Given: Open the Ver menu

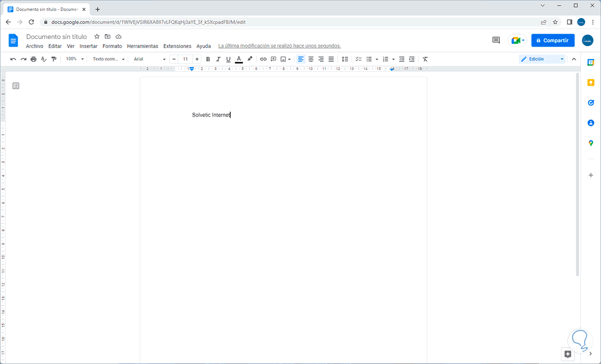Looking at the screenshot, I should tap(71, 46).
